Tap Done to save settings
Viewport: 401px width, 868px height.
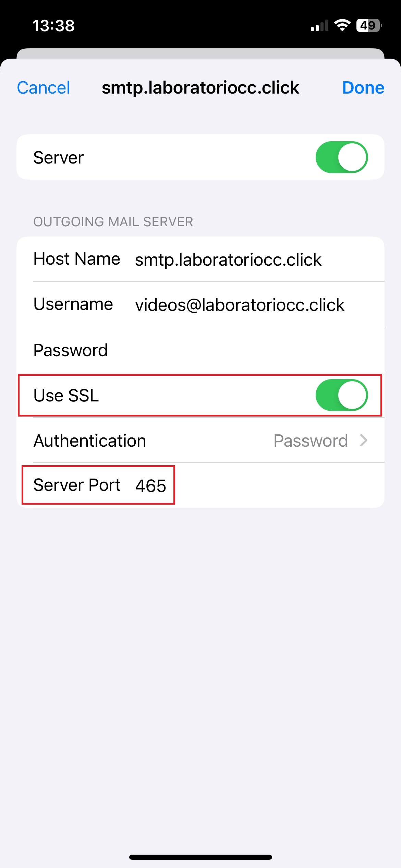click(x=363, y=88)
